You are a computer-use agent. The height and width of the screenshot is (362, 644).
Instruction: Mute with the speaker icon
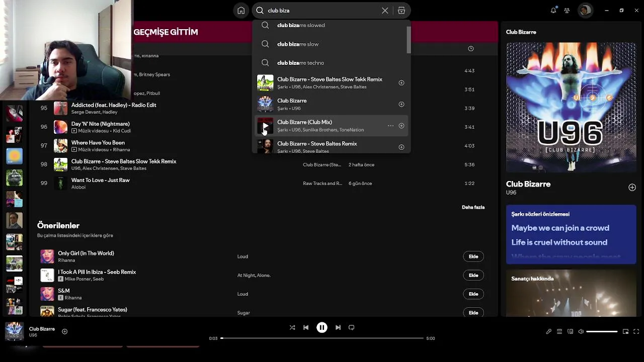(x=581, y=332)
